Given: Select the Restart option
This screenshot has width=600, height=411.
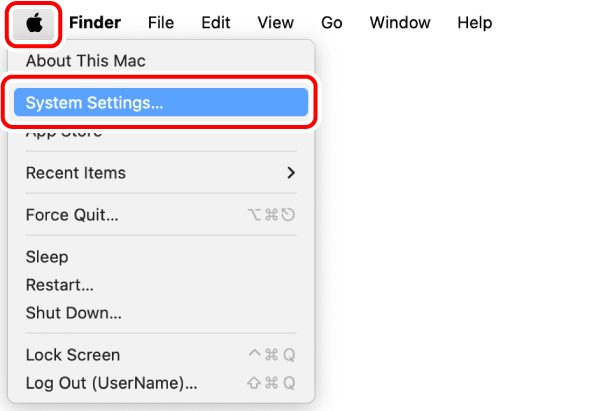Looking at the screenshot, I should point(60,285).
